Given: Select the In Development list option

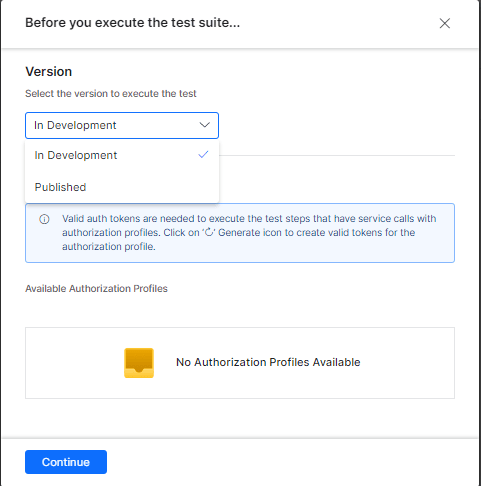Looking at the screenshot, I should click(x=122, y=155).
